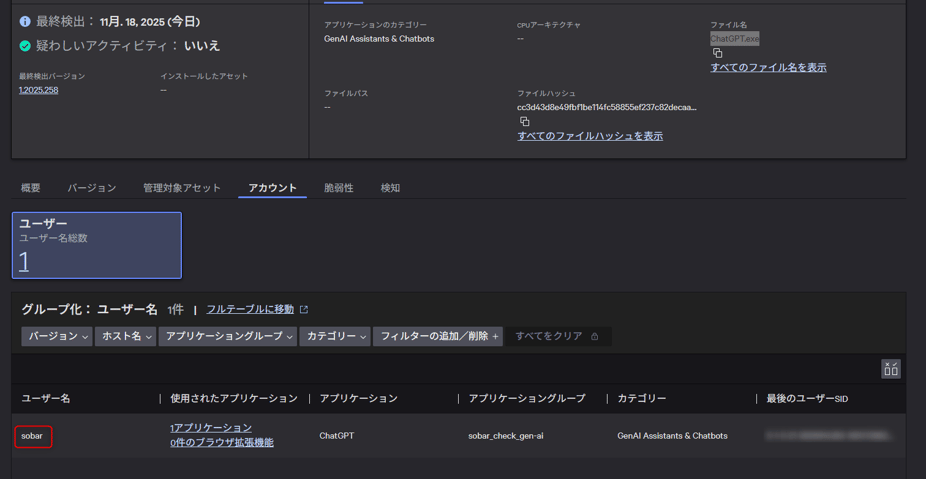Click GenAI Assistants & Chatbots table cell
926x479 pixels.
tap(673, 436)
